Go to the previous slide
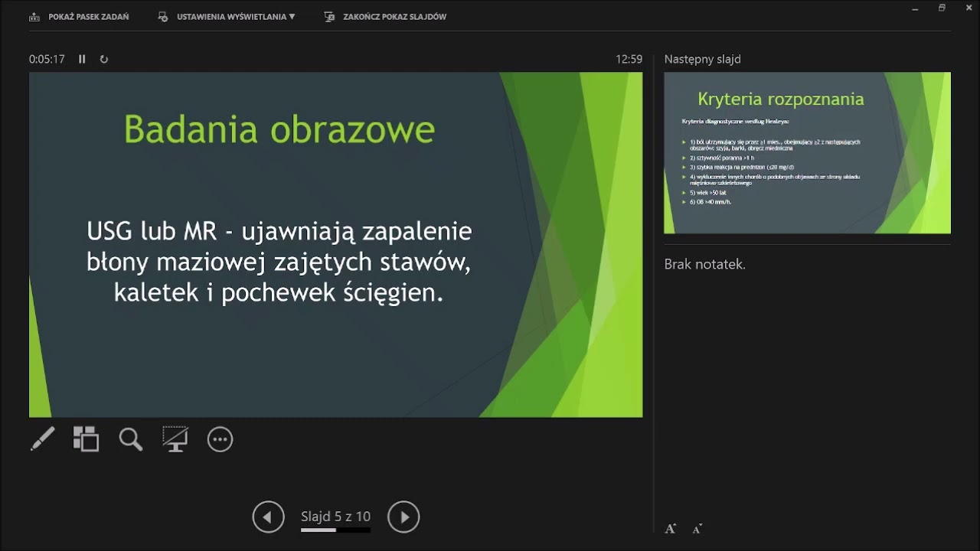The height and width of the screenshot is (551, 980). click(268, 517)
